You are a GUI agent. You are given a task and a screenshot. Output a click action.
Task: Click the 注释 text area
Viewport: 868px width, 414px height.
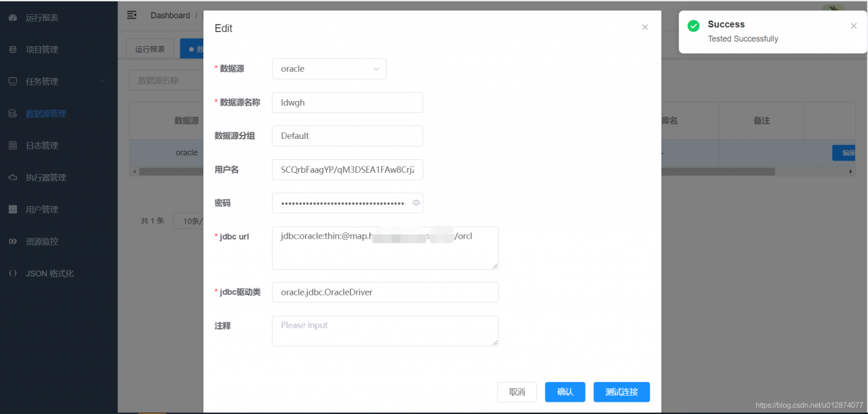point(385,331)
